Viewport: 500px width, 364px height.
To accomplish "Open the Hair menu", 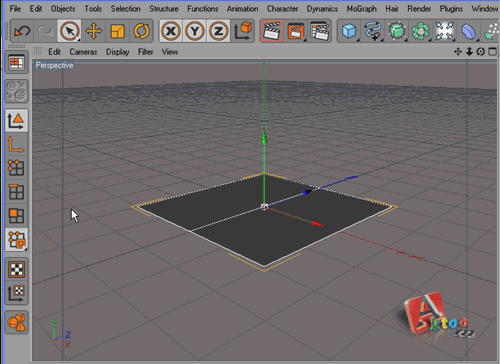I will coord(392,9).
